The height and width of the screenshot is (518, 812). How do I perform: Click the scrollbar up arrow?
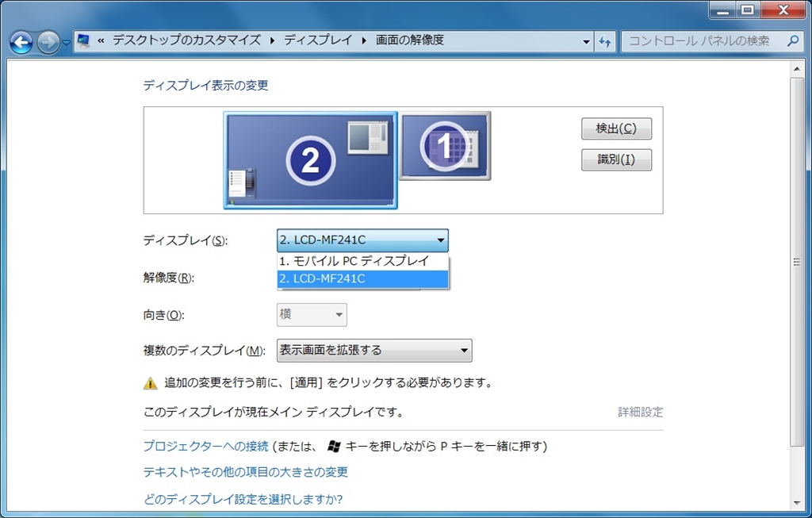tap(796, 68)
